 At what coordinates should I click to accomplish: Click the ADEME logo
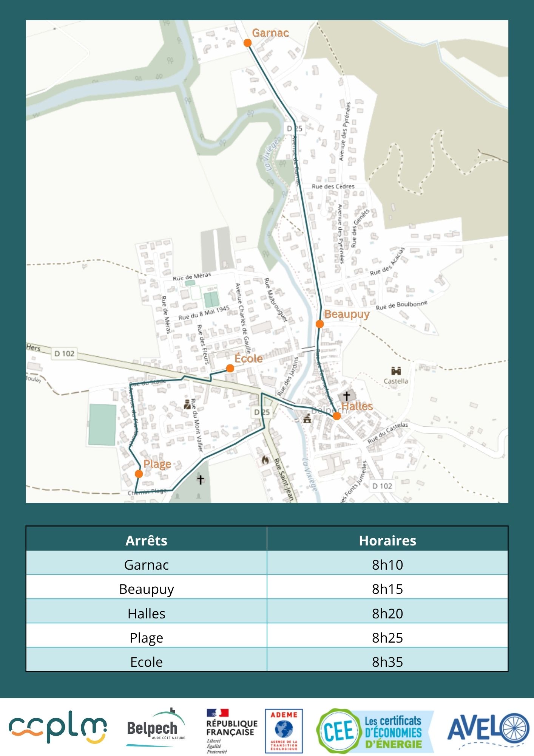tap(284, 731)
